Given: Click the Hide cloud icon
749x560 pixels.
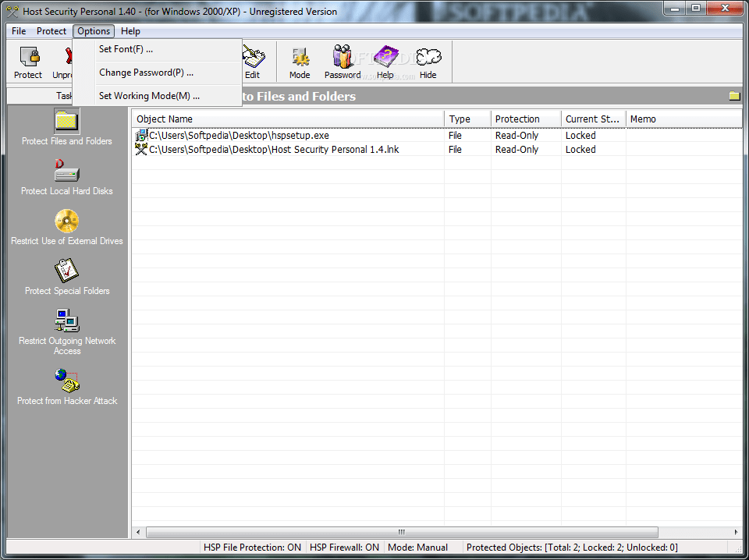Looking at the screenshot, I should pyautogui.click(x=428, y=57).
